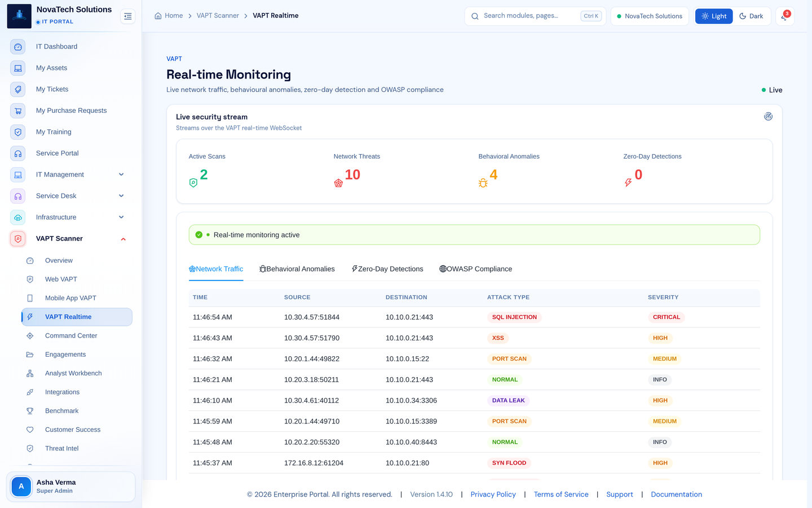Image resolution: width=812 pixels, height=508 pixels.
Task: Open Web VAPT in the sidebar
Action: (77, 279)
